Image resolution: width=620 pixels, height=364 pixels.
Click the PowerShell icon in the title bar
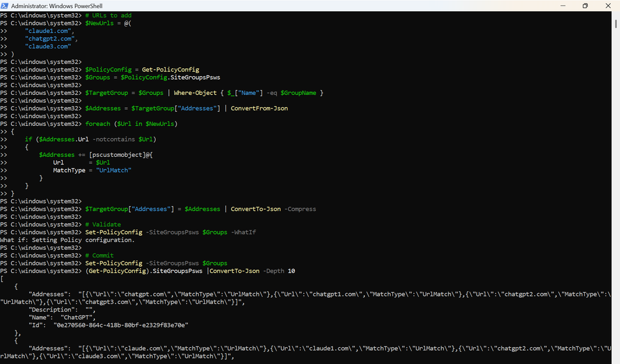point(4,6)
